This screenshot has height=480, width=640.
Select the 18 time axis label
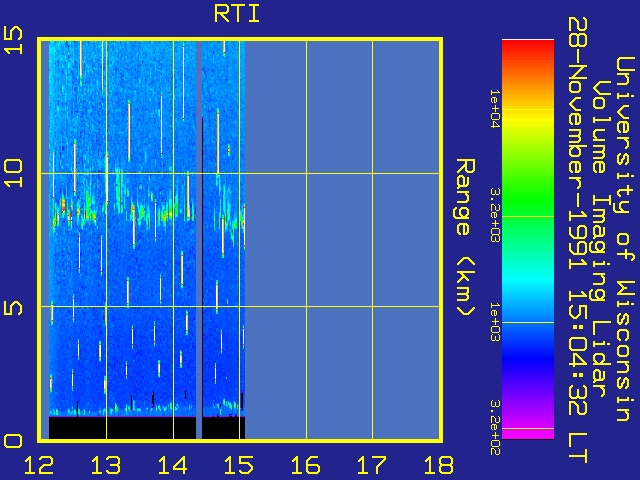(x=439, y=465)
